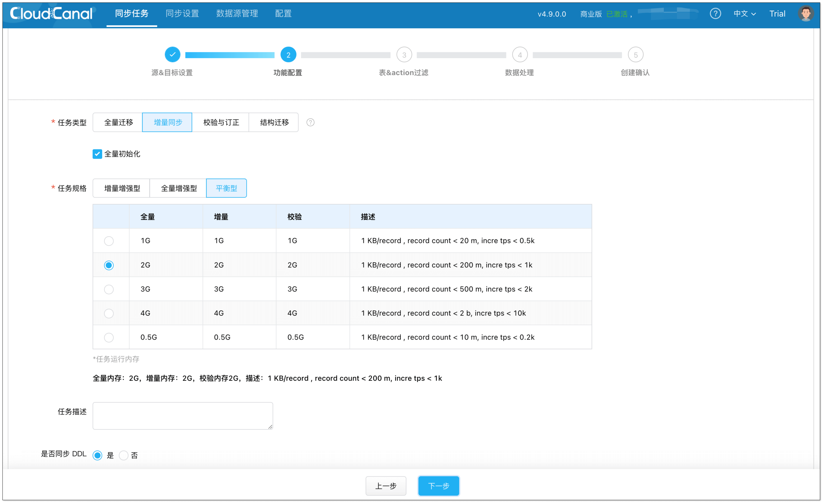Open the help question mark icon in header
This screenshot has height=504, width=824.
(x=715, y=14)
